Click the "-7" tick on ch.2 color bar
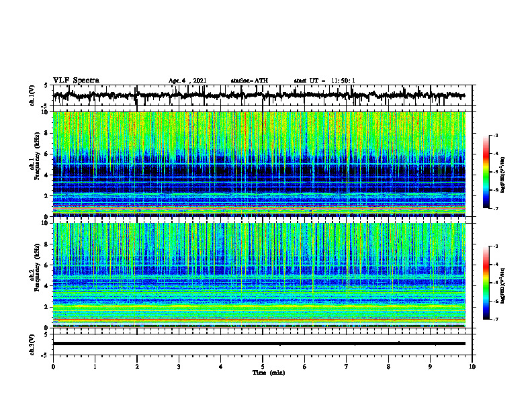532x411 pixels. pos(496,319)
